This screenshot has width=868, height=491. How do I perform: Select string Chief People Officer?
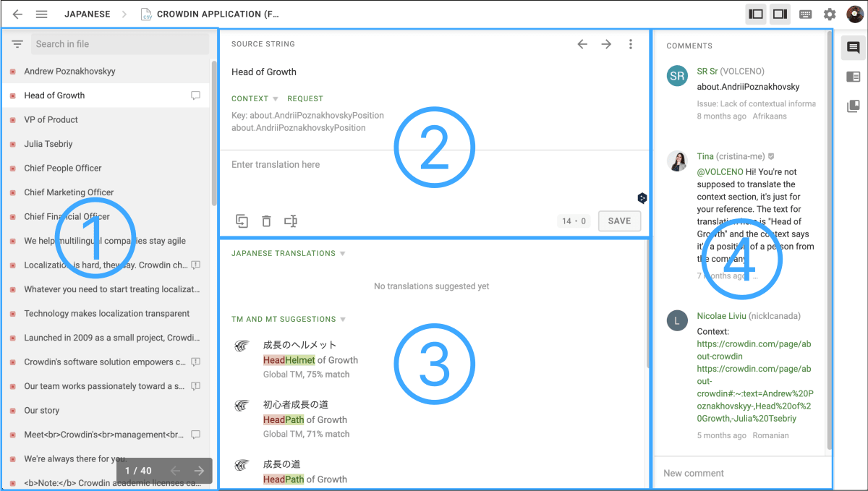click(106, 168)
